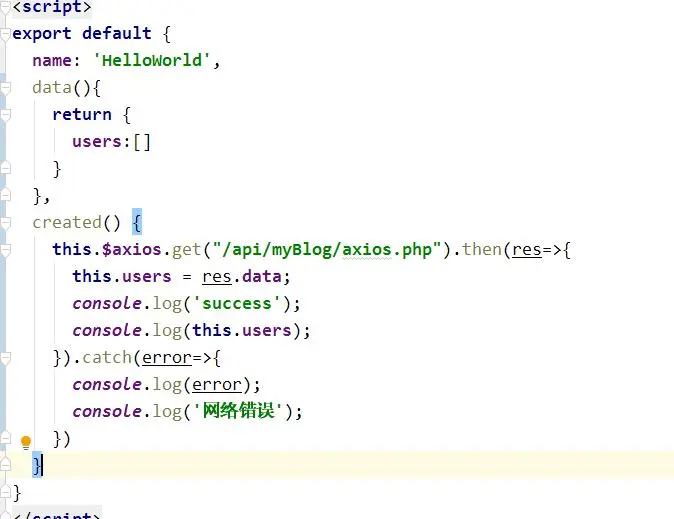Click the $axios identifier
The height and width of the screenshot is (519, 674).
[x=132, y=250]
